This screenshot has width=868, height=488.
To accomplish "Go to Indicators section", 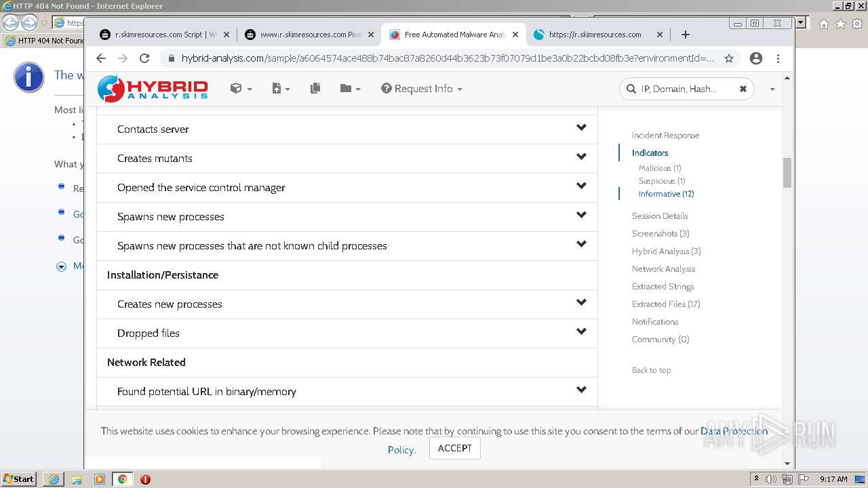I will pyautogui.click(x=650, y=153).
